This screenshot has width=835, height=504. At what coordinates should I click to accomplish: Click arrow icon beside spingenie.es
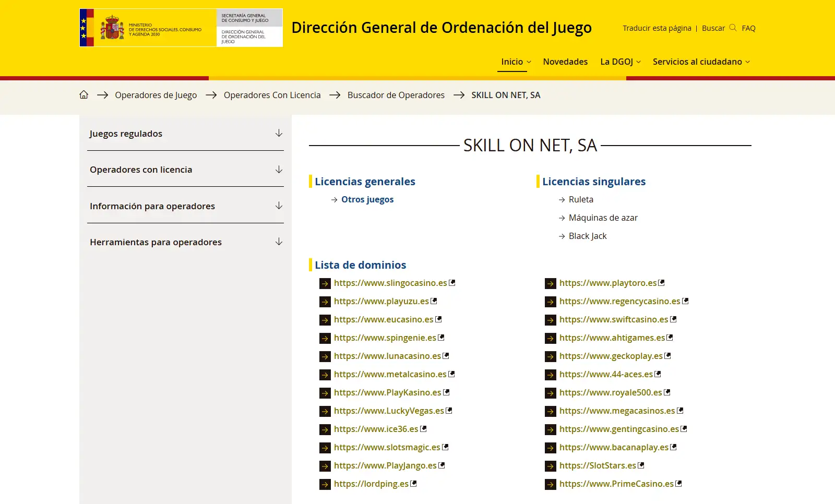(x=325, y=338)
